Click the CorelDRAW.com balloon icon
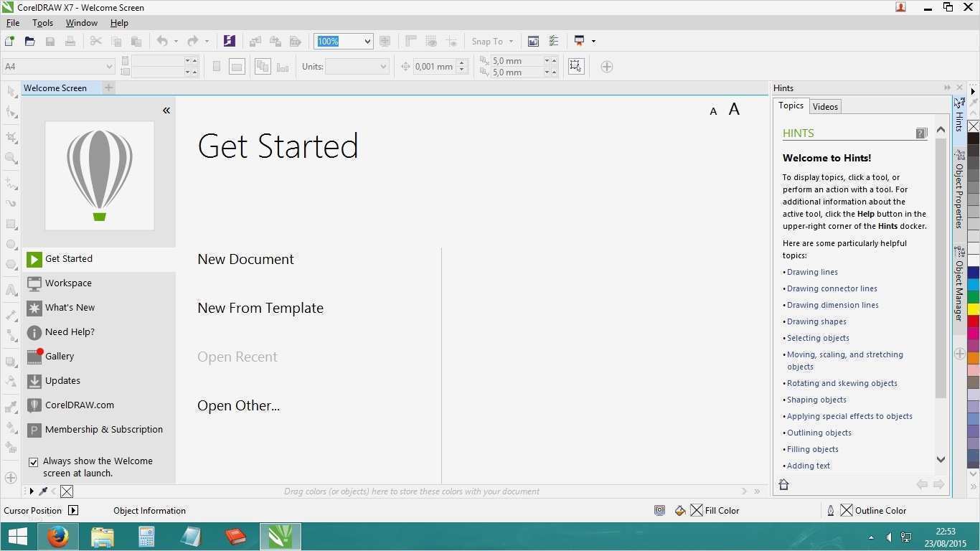Image resolution: width=980 pixels, height=551 pixels. [34, 405]
